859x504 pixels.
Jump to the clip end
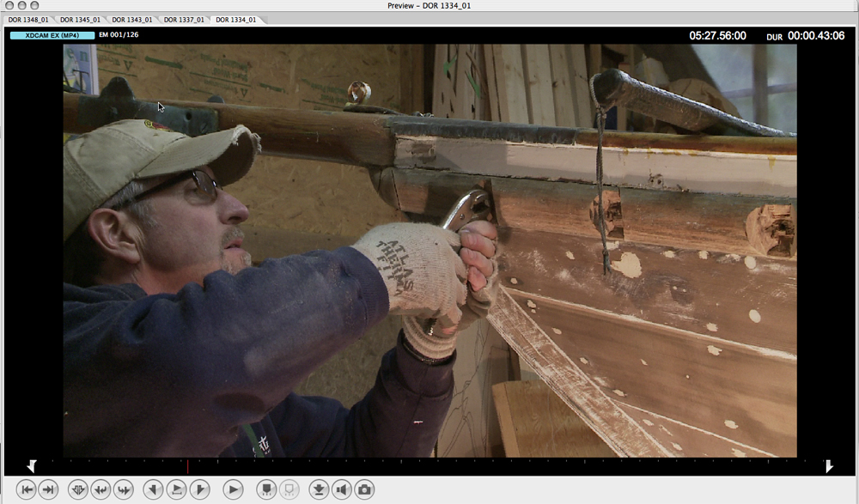(49, 489)
